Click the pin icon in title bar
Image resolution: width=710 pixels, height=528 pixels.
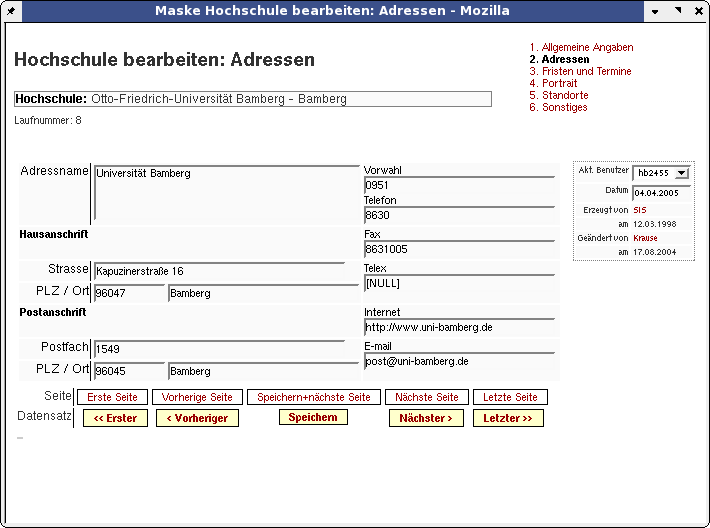click(x=11, y=11)
